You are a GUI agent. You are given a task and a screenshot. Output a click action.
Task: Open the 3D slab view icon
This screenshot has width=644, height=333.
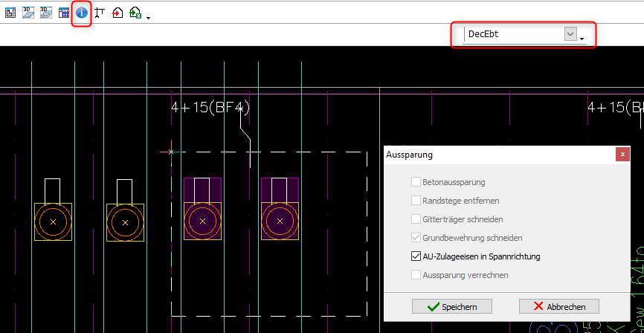click(x=28, y=13)
